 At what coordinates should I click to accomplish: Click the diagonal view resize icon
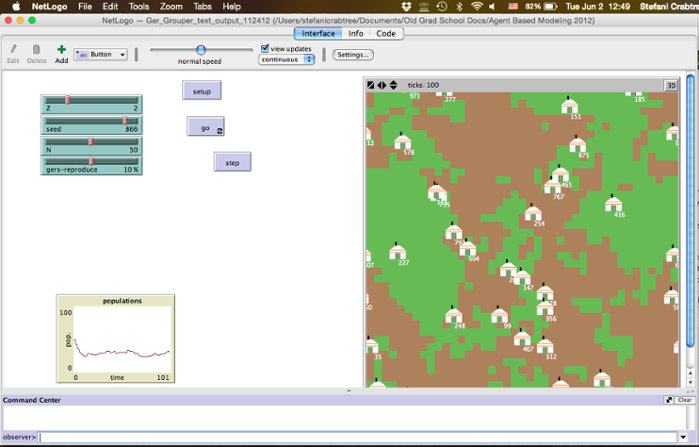click(370, 85)
